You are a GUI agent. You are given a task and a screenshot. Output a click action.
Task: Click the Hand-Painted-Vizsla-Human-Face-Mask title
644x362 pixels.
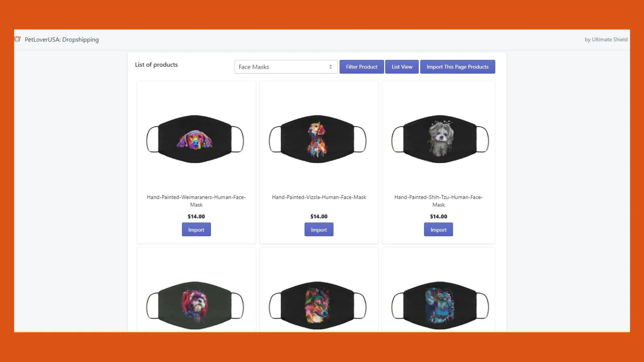coord(319,197)
